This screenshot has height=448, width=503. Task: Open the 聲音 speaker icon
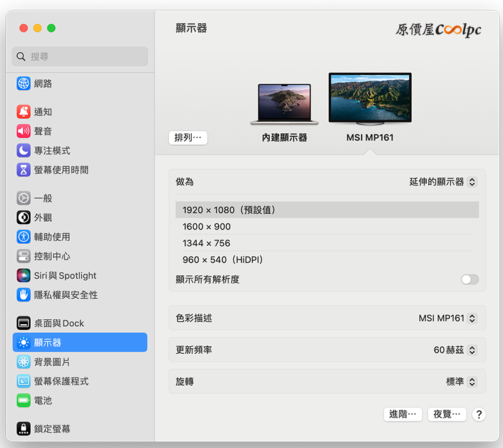tap(23, 131)
